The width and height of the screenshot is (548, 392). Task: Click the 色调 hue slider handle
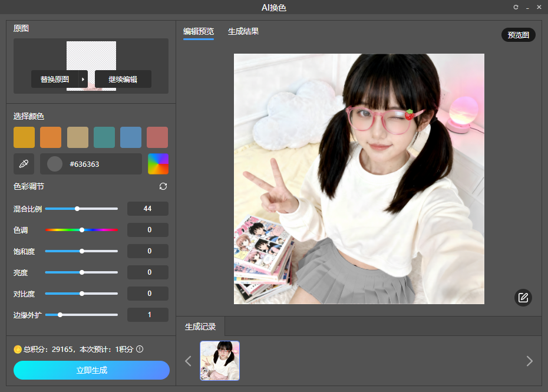[x=82, y=230]
